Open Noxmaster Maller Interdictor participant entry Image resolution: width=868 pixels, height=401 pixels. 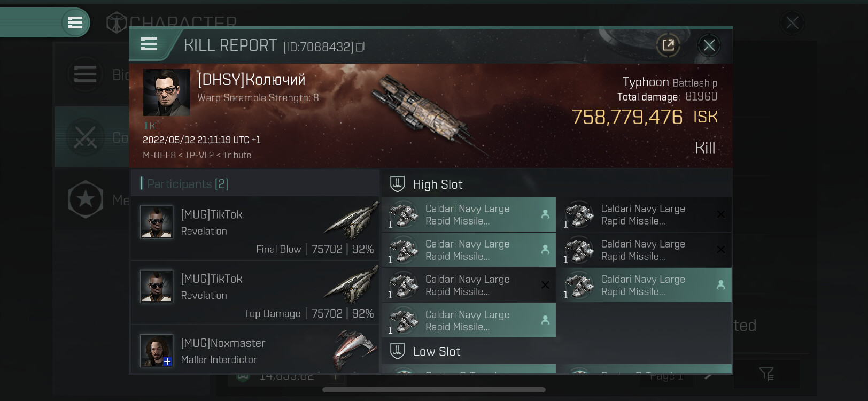(255, 350)
